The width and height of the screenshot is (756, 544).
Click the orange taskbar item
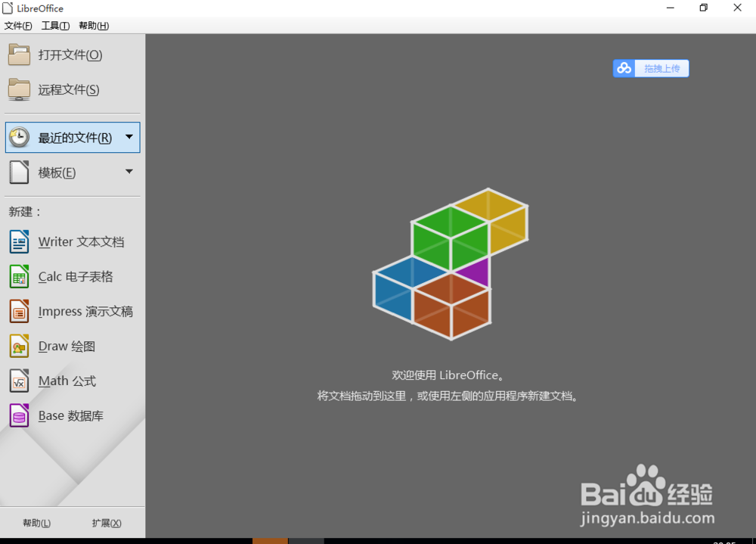pyautogui.click(x=270, y=541)
